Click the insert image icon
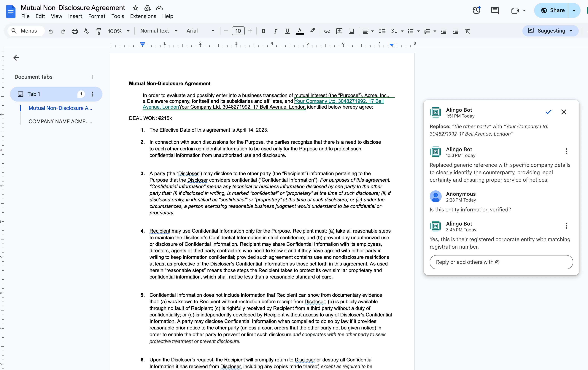Image resolution: width=588 pixels, height=370 pixels. pyautogui.click(x=351, y=31)
